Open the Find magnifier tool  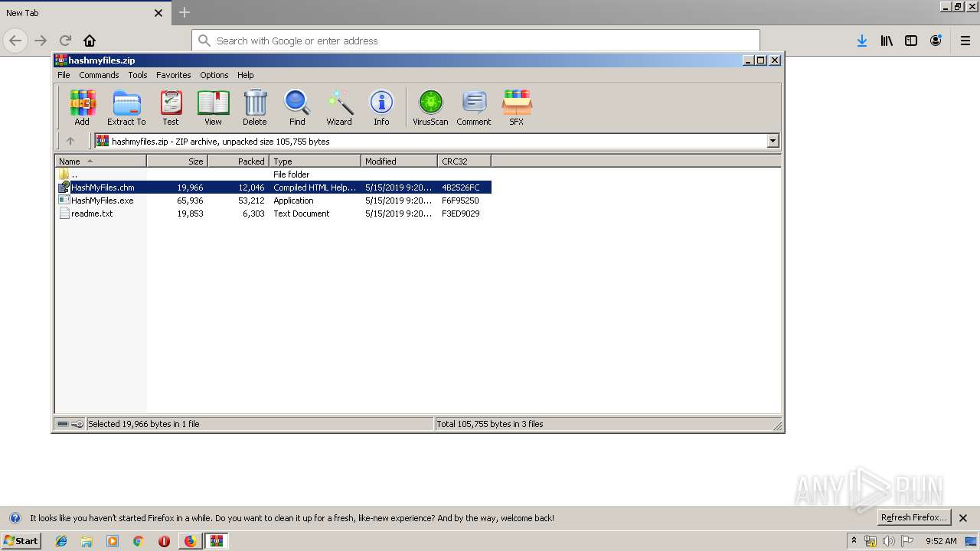[297, 107]
